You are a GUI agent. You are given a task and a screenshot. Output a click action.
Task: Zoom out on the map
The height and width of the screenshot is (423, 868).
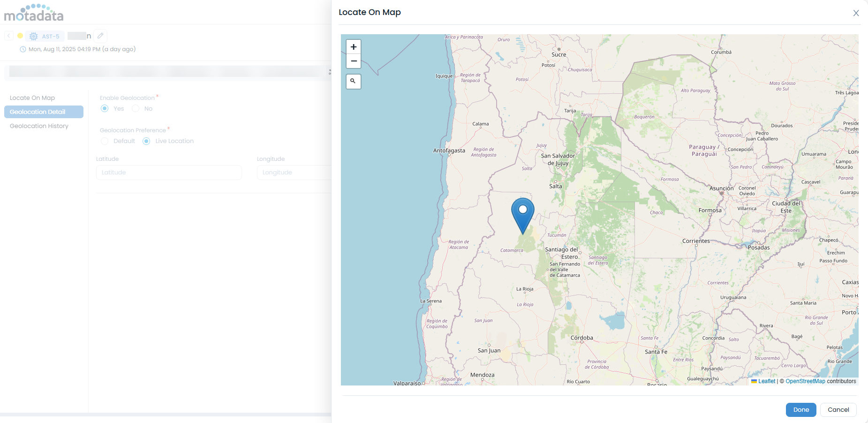click(x=354, y=61)
